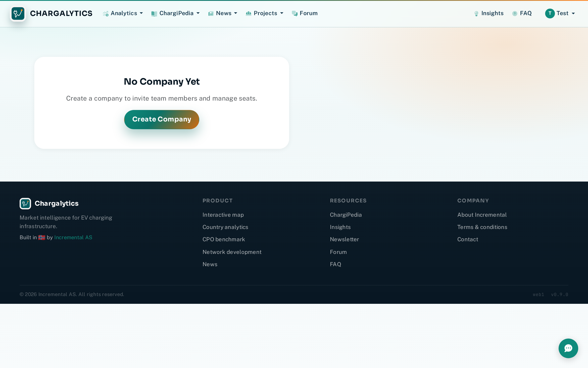Click the v0.9.0 version label
This screenshot has height=368, width=588.
pos(559,294)
